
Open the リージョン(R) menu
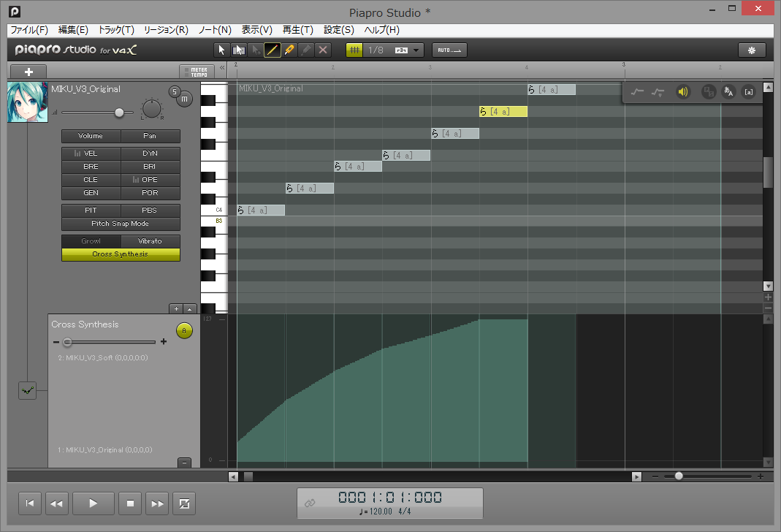(166, 30)
